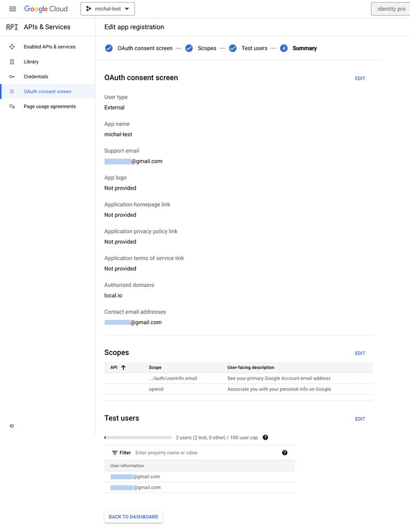This screenshot has height=532, width=410.
Task: Click the test users filter input field
Action: pyautogui.click(x=176, y=452)
